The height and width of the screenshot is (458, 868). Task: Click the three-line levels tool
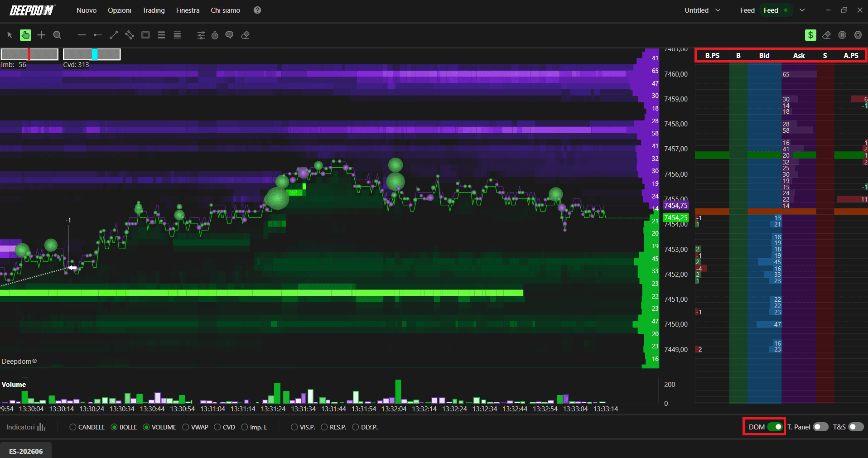click(161, 35)
